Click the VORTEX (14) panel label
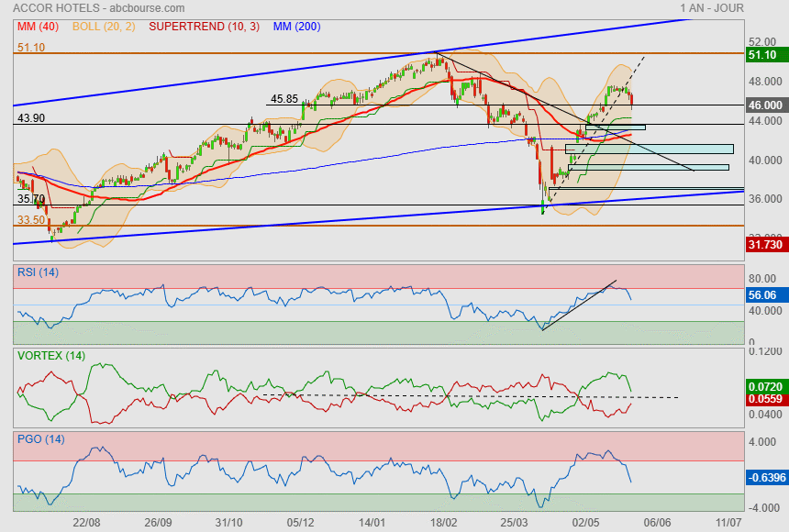The width and height of the screenshot is (789, 532). (51, 356)
